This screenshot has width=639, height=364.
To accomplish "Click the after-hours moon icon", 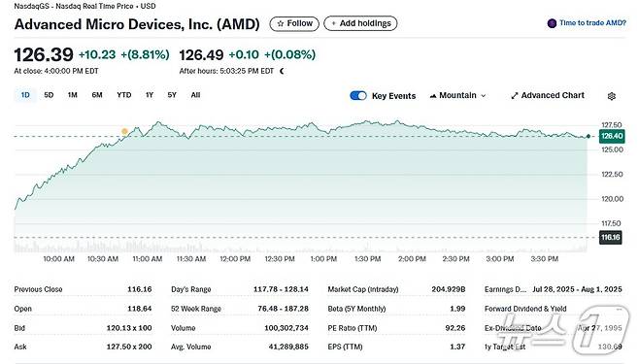I will click(x=282, y=71).
